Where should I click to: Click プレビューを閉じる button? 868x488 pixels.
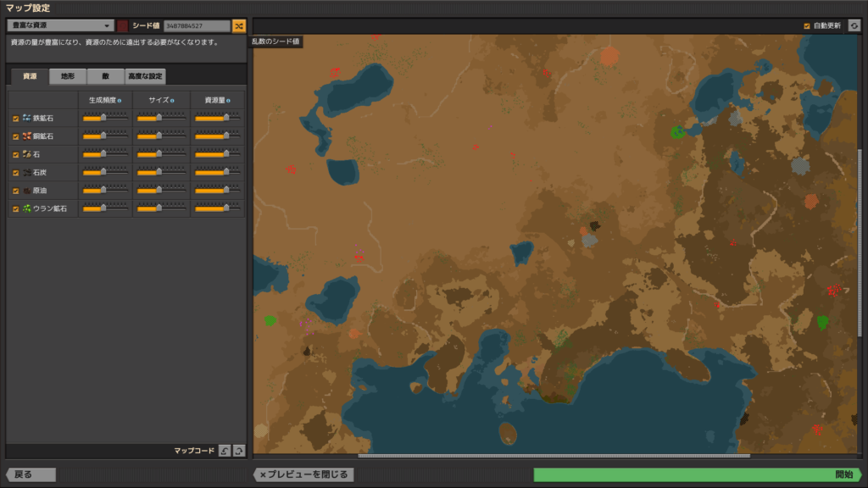click(304, 474)
